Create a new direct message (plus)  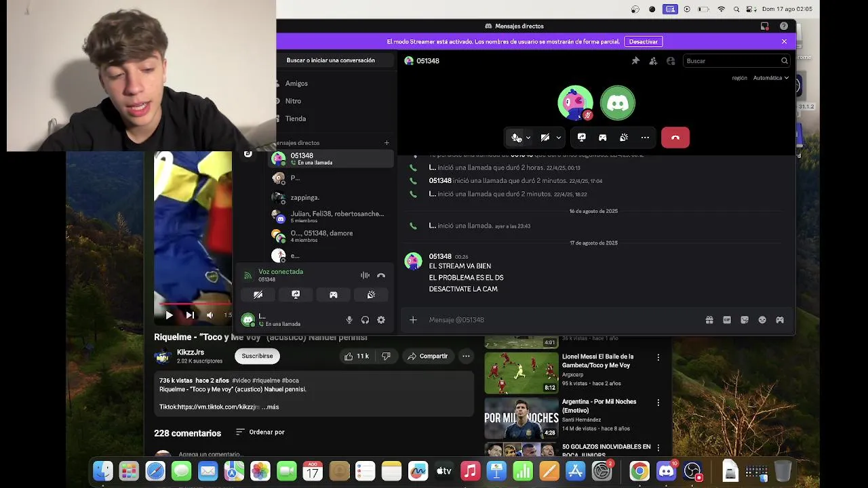click(x=387, y=143)
